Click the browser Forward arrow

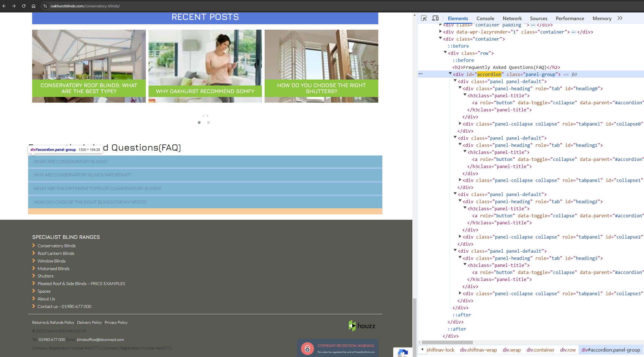coord(14,6)
